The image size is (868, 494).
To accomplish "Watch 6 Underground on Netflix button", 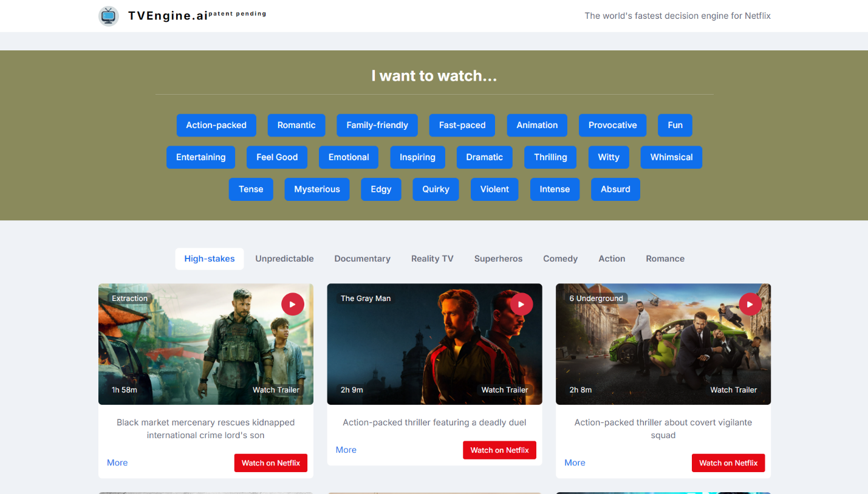I will [728, 463].
